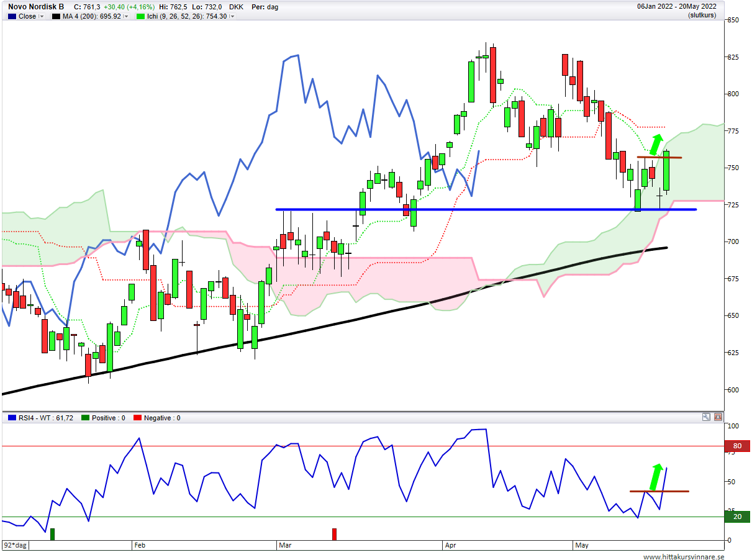Viewport: 752px width, 560px height.
Task: Click the green 20 level label on RSI axis
Action: (x=737, y=517)
